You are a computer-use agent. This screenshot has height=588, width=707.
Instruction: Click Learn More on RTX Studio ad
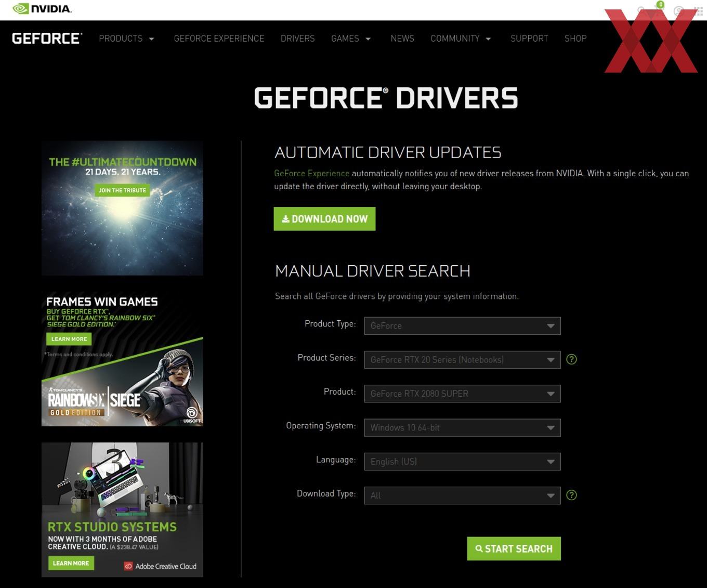71,563
